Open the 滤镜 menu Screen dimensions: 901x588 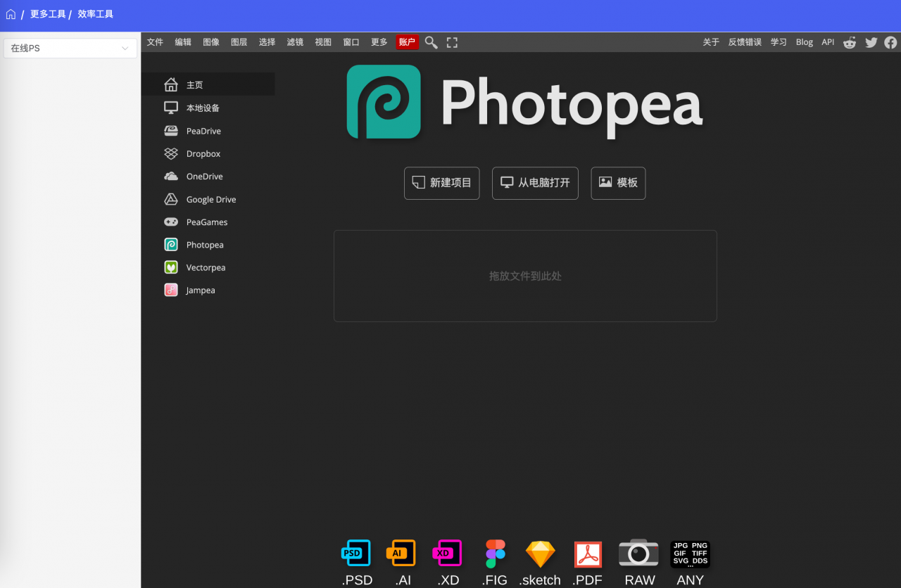pyautogui.click(x=295, y=42)
